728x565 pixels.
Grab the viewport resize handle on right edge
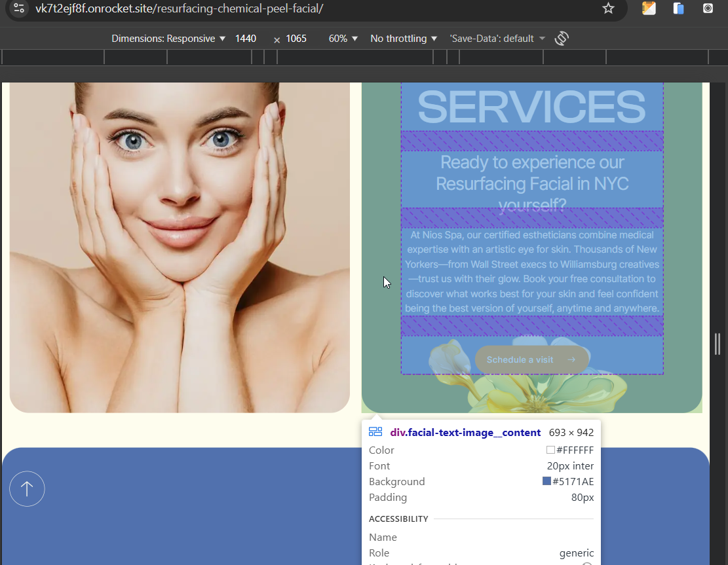coord(718,344)
